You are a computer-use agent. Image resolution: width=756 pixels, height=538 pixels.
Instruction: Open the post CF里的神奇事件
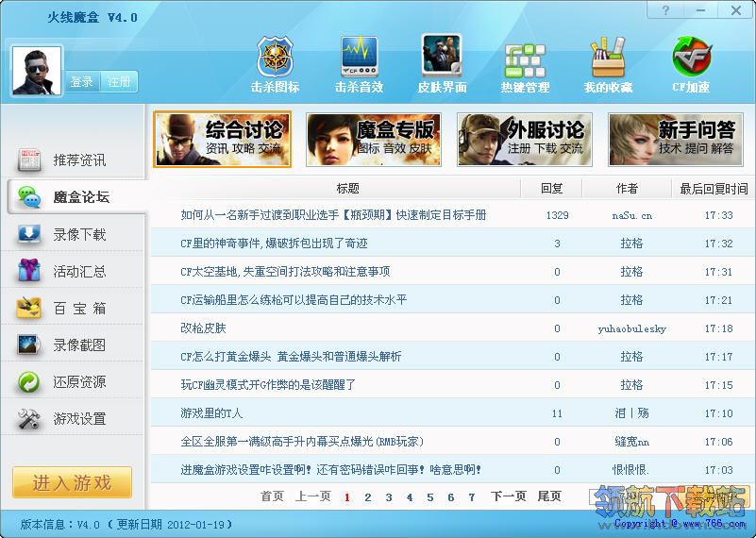(x=274, y=244)
